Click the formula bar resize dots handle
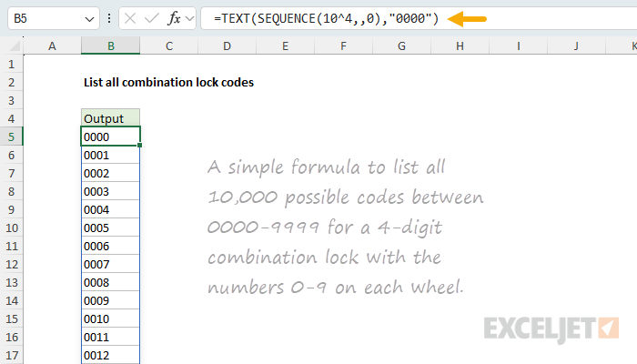 click(109, 18)
